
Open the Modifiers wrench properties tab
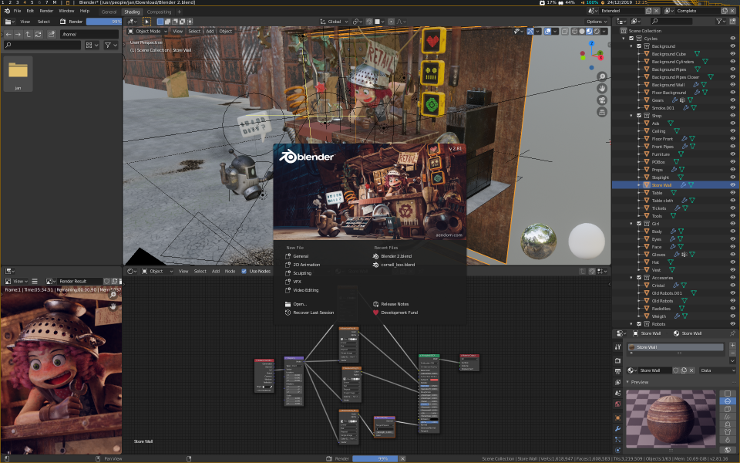[618, 429]
